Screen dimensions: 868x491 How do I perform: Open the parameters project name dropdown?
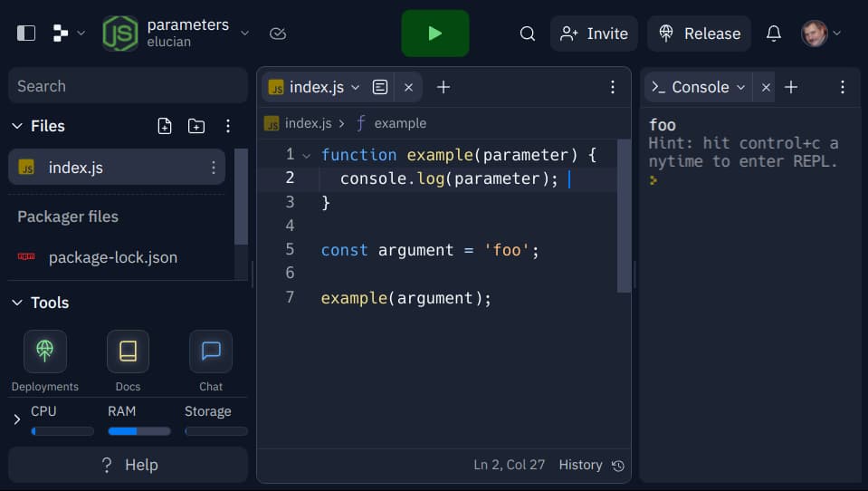tap(244, 34)
